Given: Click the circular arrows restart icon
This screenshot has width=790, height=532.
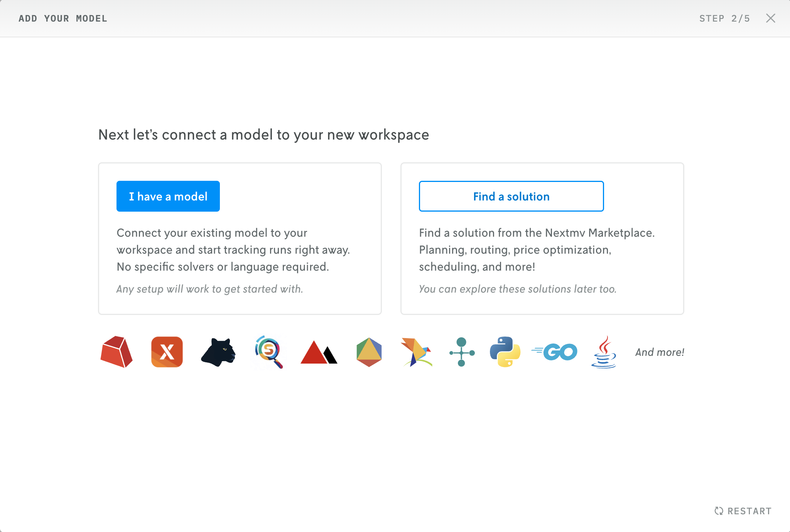Looking at the screenshot, I should (x=719, y=511).
